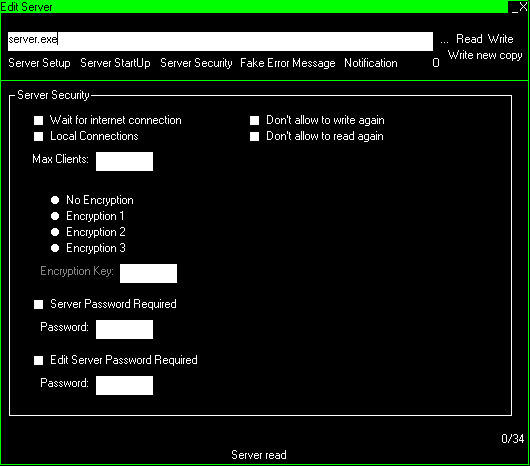The width and height of the screenshot is (530, 466).
Task: Choose the Encryption 3 radio option
Action: [x=55, y=248]
